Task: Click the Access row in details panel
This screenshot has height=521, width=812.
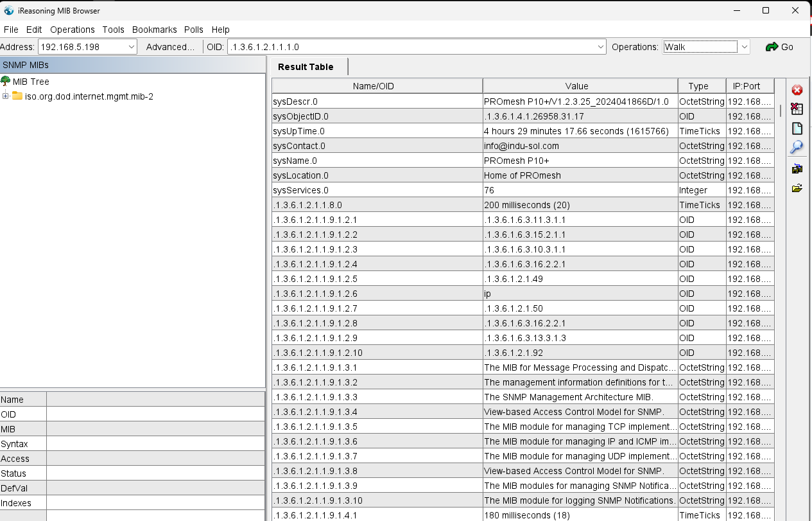Action: click(132, 459)
